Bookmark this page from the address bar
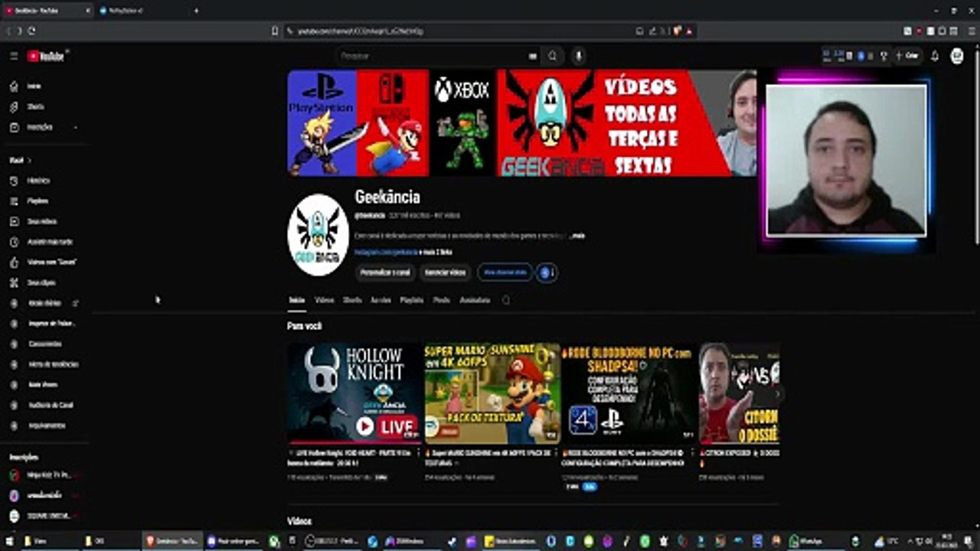 (x=275, y=31)
